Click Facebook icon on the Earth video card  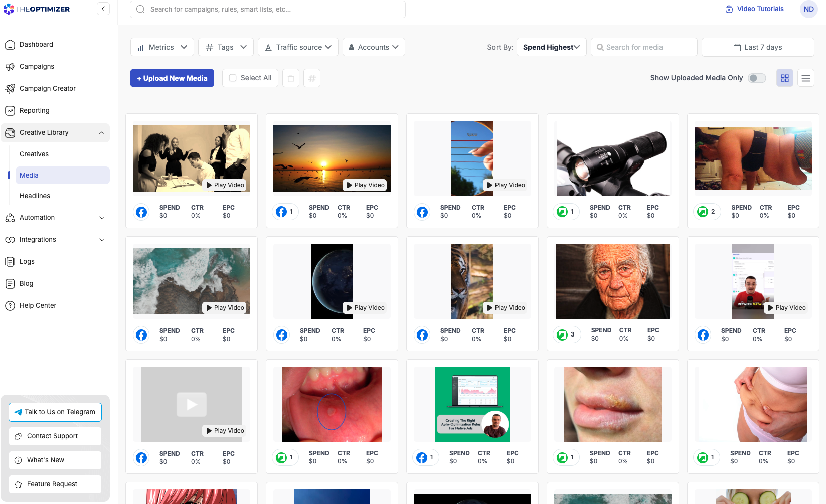point(282,335)
